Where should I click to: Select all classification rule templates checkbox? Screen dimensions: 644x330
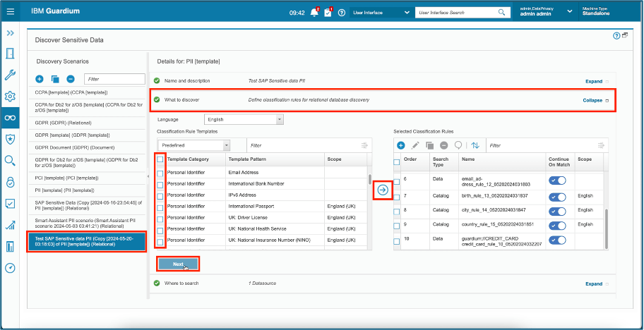[x=160, y=159]
